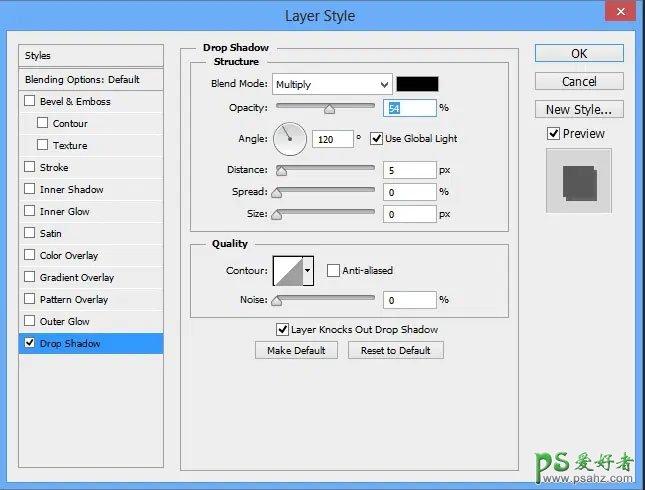Click the Contour curve thumbnail
The image size is (645, 490).
point(288,270)
